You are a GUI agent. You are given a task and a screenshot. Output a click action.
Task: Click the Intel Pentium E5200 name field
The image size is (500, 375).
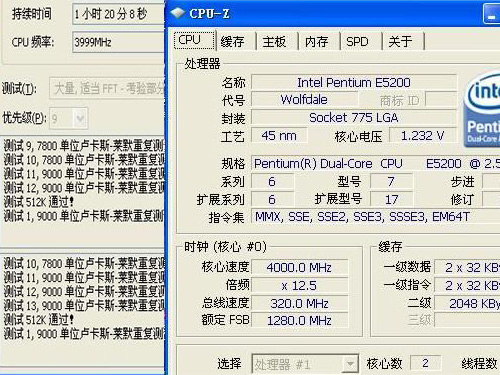click(x=354, y=82)
